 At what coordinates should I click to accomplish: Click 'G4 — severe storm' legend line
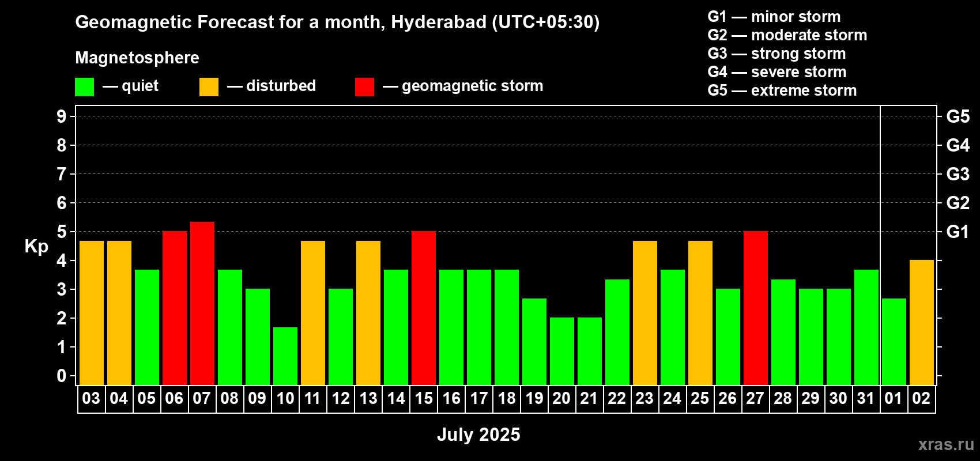(x=777, y=72)
